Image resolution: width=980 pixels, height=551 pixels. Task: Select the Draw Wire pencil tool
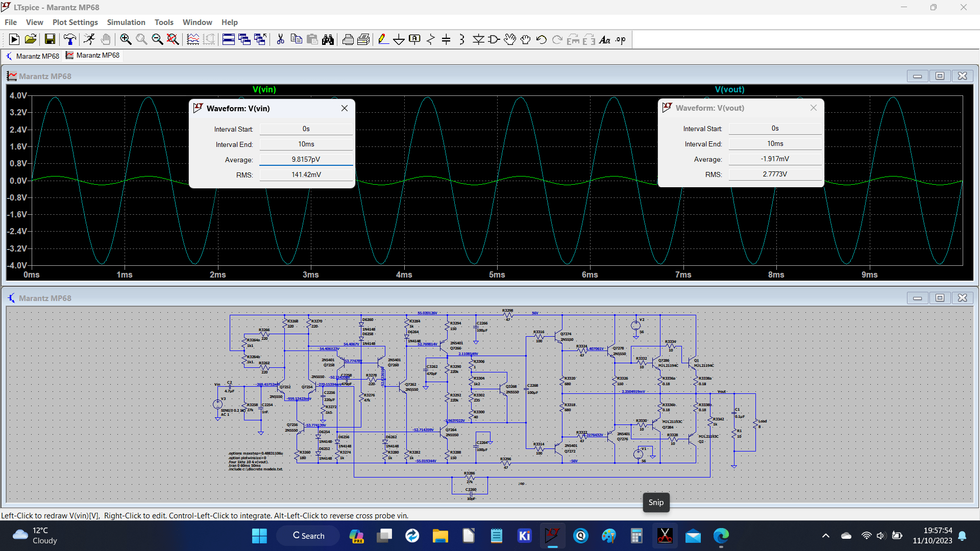coord(383,39)
